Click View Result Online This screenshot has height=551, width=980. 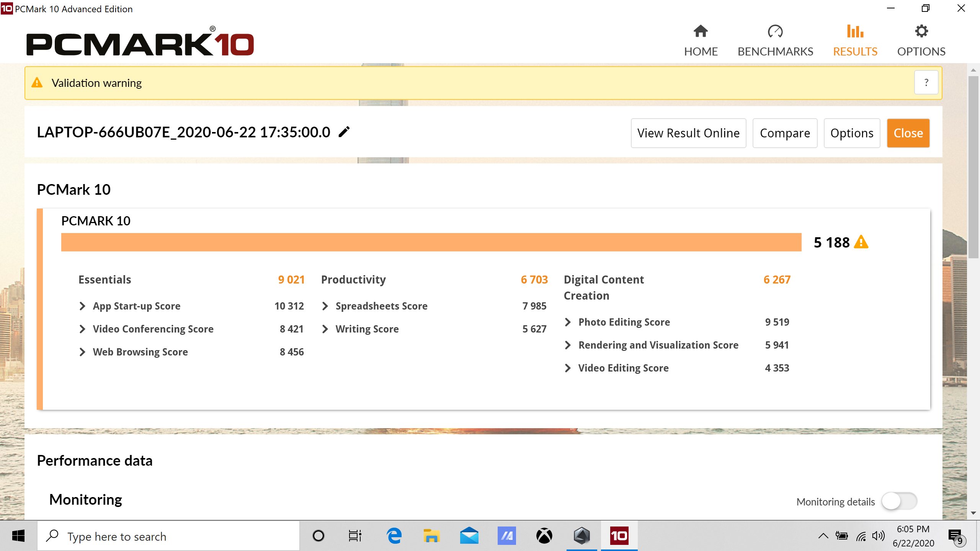pos(688,133)
